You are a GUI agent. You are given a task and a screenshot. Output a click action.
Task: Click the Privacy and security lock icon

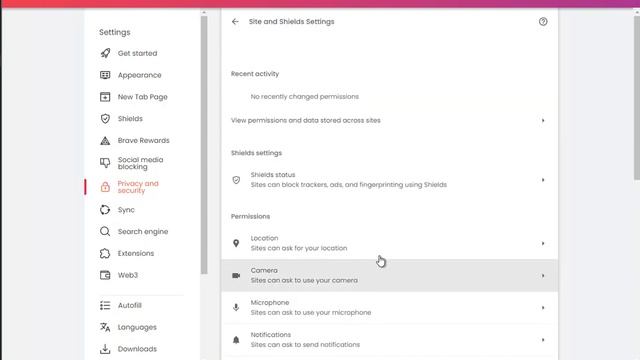coord(105,187)
